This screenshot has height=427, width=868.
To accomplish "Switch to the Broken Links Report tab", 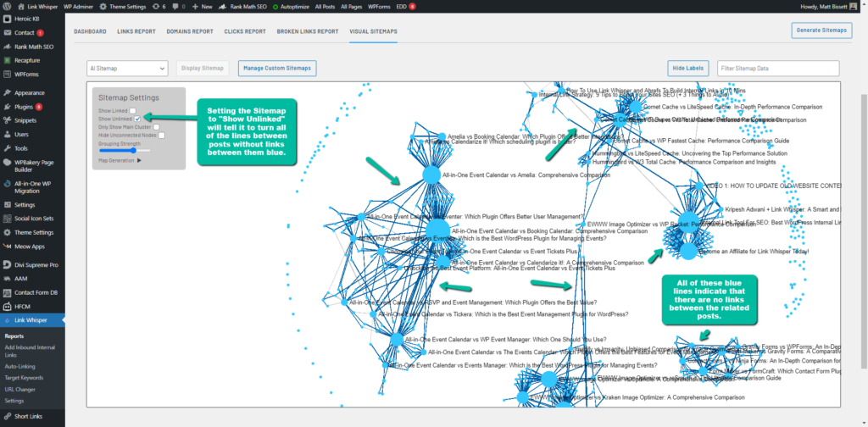I will point(307,31).
